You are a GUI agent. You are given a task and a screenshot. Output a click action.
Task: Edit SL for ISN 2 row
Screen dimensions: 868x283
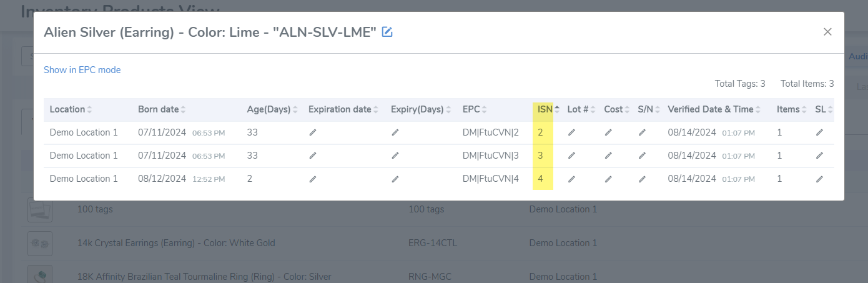(819, 132)
